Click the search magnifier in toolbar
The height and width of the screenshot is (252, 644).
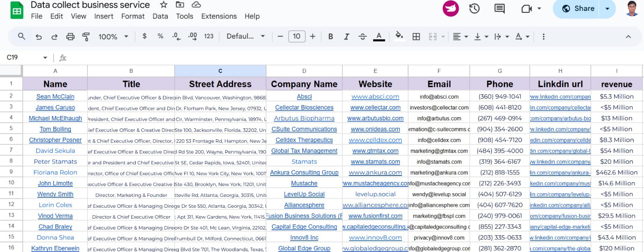pos(22,37)
